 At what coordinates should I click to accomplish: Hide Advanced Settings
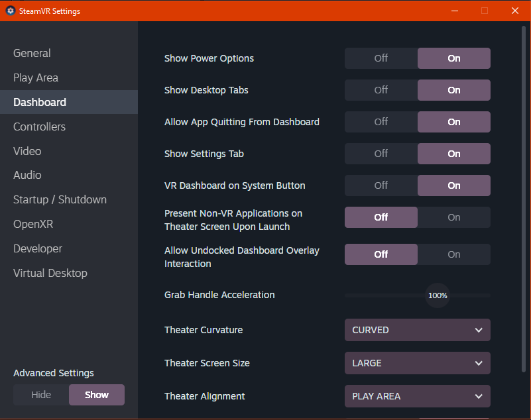41,395
